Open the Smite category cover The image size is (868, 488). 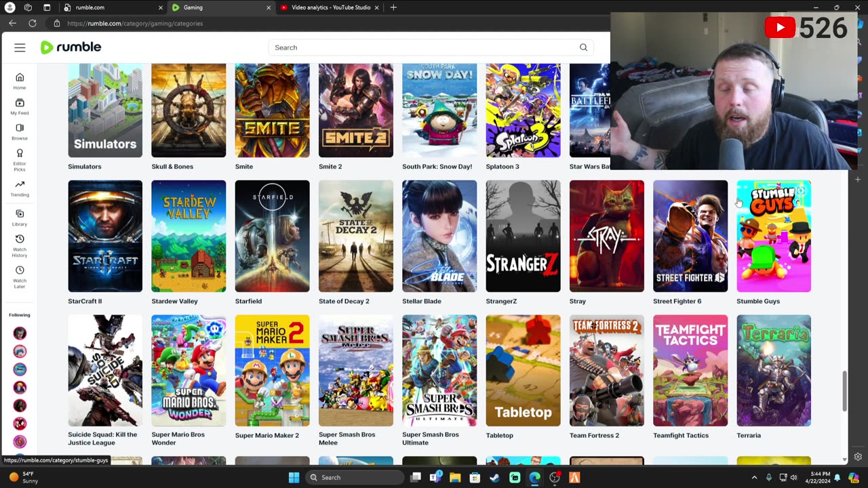[x=272, y=110]
